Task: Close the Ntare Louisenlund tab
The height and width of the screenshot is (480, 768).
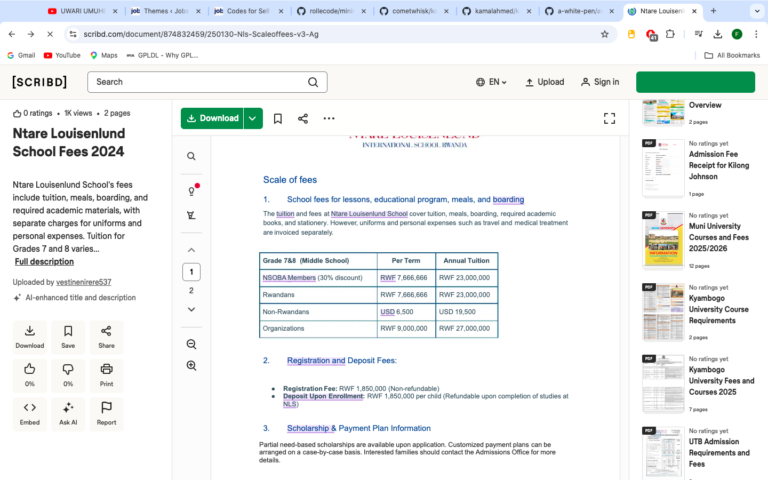Action: [694, 11]
